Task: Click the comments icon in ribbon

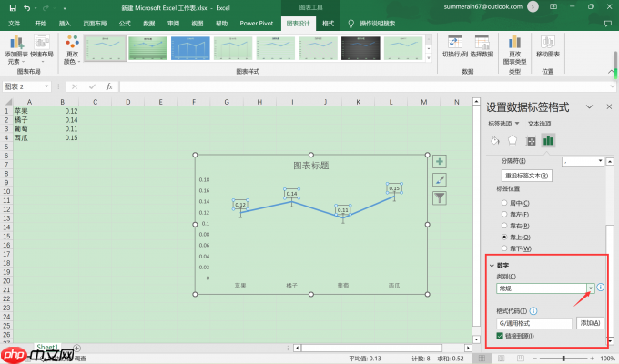Action: [x=608, y=24]
